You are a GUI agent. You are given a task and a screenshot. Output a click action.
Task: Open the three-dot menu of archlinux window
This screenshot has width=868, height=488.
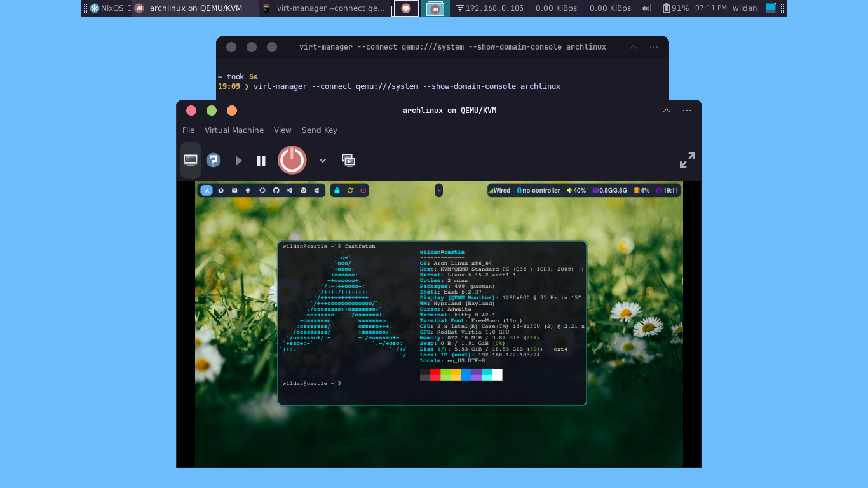click(x=687, y=111)
